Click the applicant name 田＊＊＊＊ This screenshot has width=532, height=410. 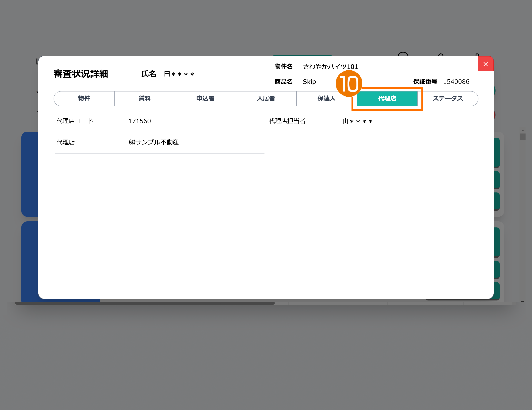[x=179, y=74]
